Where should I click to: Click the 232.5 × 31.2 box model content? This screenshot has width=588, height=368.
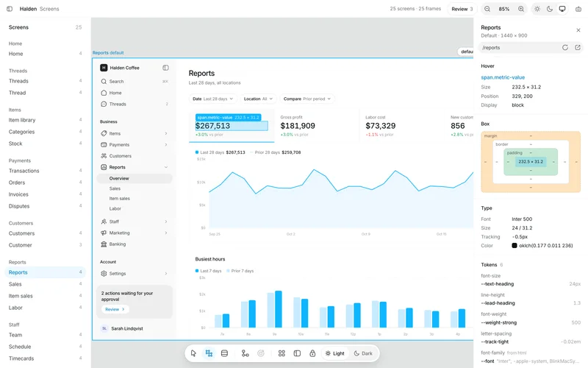click(x=531, y=161)
